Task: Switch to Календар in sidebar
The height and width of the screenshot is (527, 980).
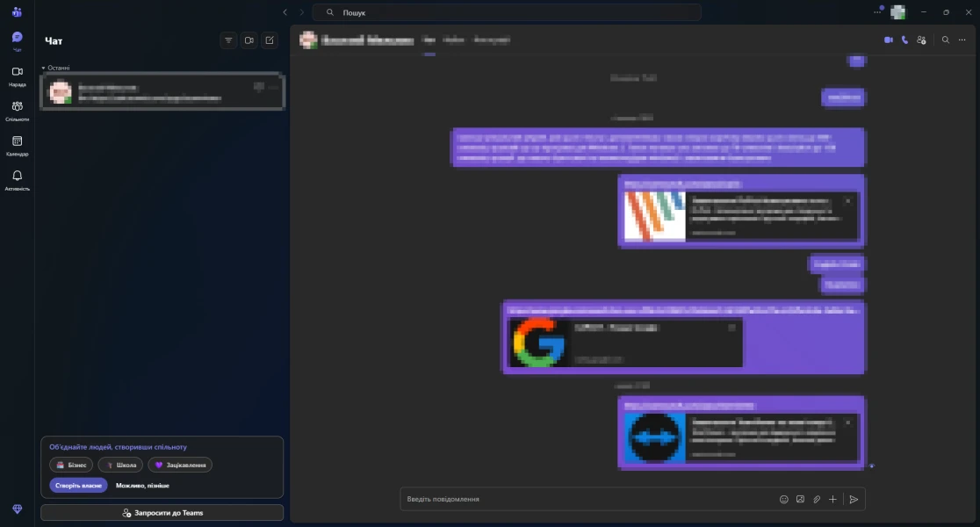Action: pos(17,145)
